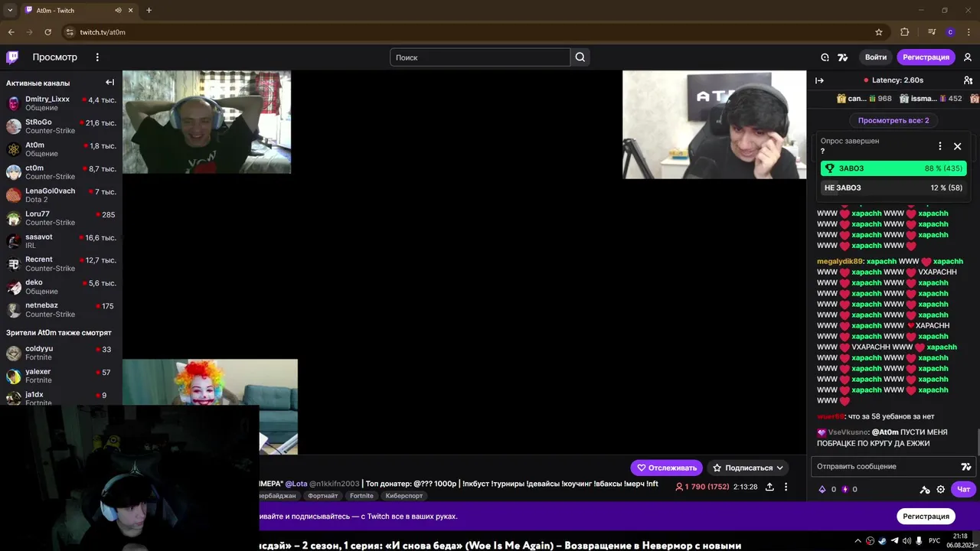This screenshot has height=551, width=980.
Task: Go back to the previous browser page
Action: (11, 32)
